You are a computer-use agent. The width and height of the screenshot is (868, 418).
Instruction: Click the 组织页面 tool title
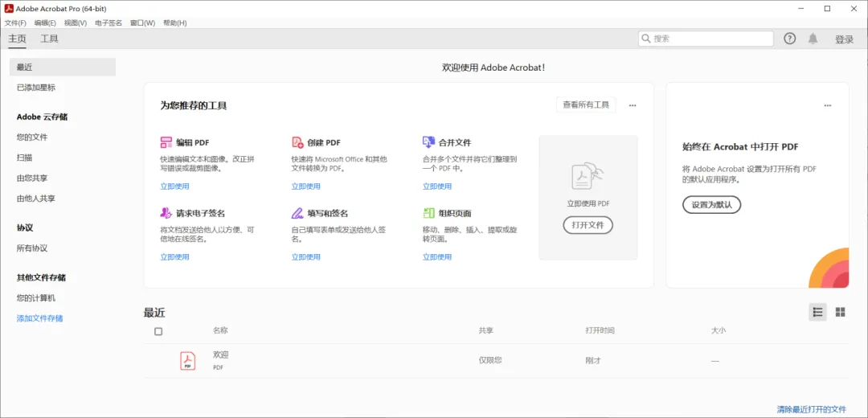coord(455,213)
